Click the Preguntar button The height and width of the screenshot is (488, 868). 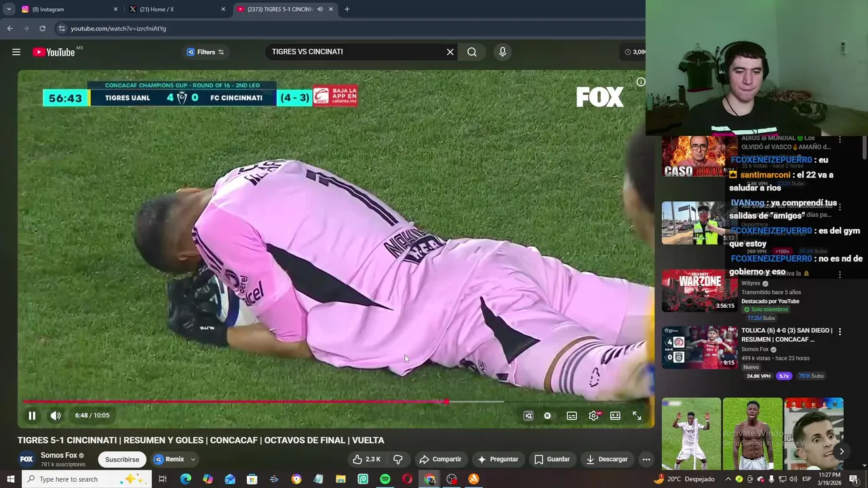click(x=498, y=460)
